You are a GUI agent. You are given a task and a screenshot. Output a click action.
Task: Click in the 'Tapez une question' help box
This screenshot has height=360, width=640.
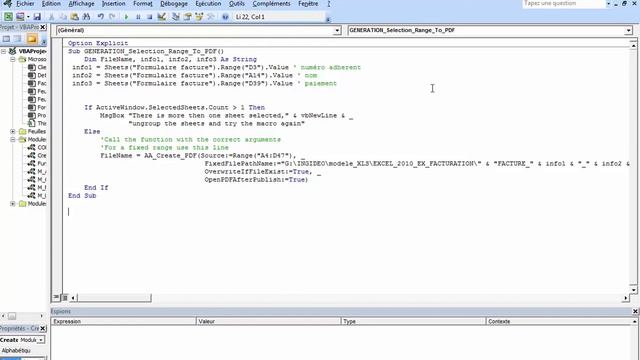(x=564, y=3)
